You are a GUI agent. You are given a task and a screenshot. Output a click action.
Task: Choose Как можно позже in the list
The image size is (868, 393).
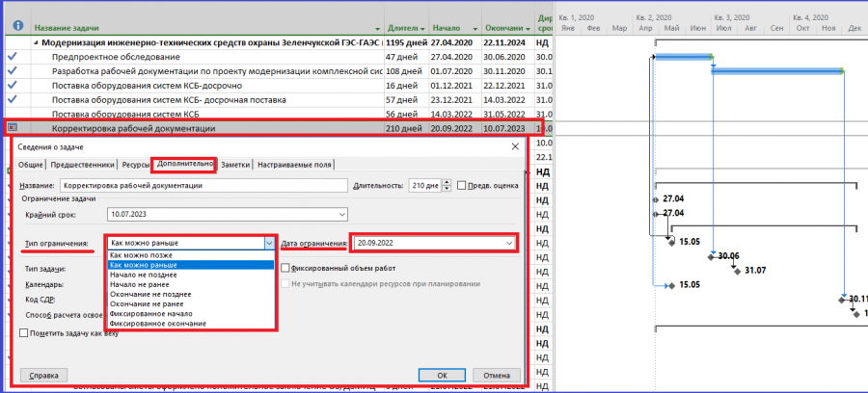[x=192, y=255]
